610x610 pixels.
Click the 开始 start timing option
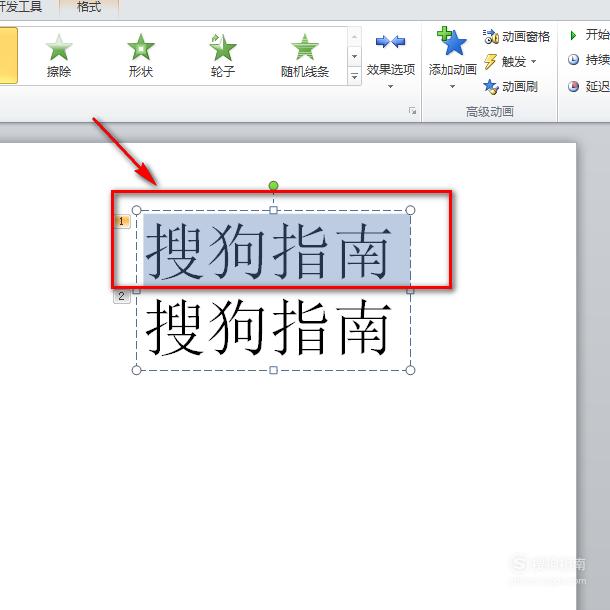pos(588,35)
